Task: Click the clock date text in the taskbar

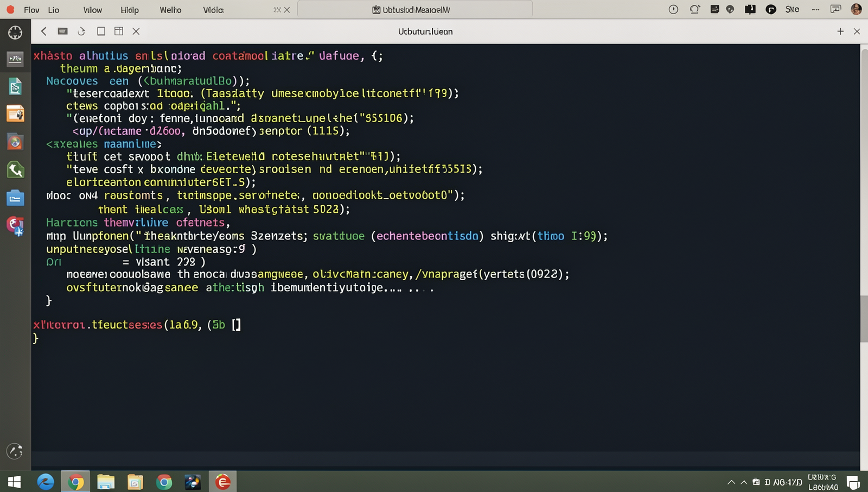Action: click(x=822, y=482)
